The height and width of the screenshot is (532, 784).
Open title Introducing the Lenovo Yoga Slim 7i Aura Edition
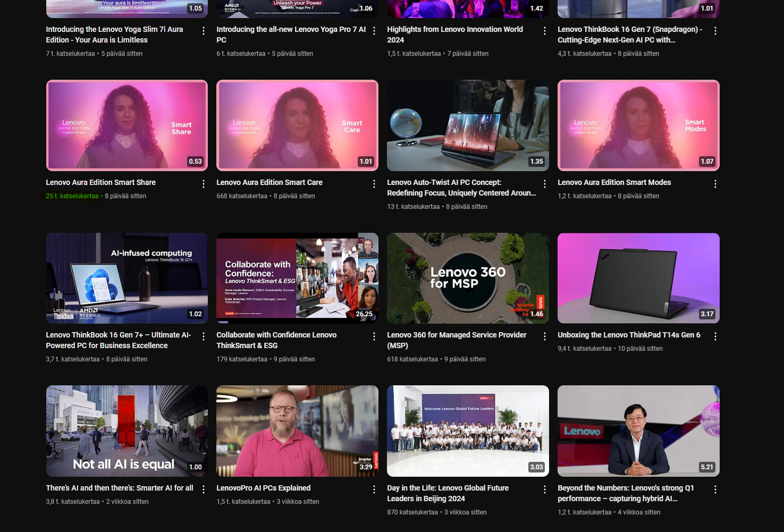point(114,35)
